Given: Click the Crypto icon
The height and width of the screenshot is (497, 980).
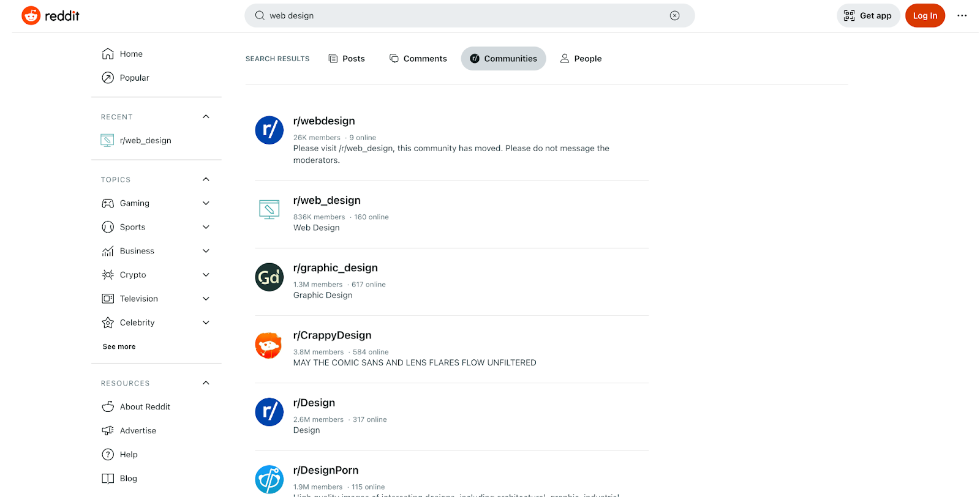Looking at the screenshot, I should (x=108, y=275).
